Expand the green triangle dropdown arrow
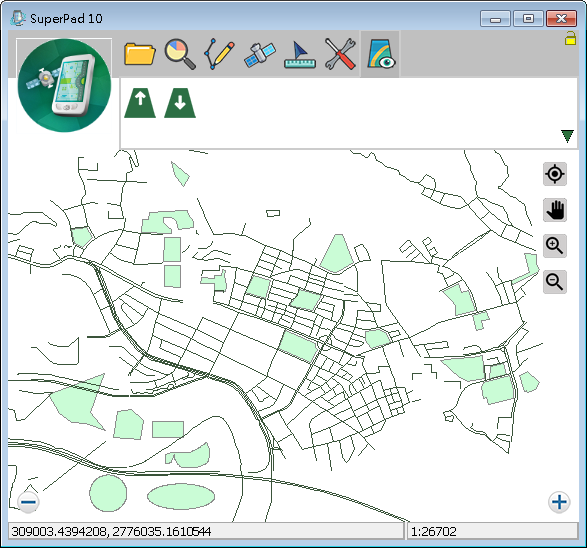The width and height of the screenshot is (587, 548). click(x=568, y=136)
